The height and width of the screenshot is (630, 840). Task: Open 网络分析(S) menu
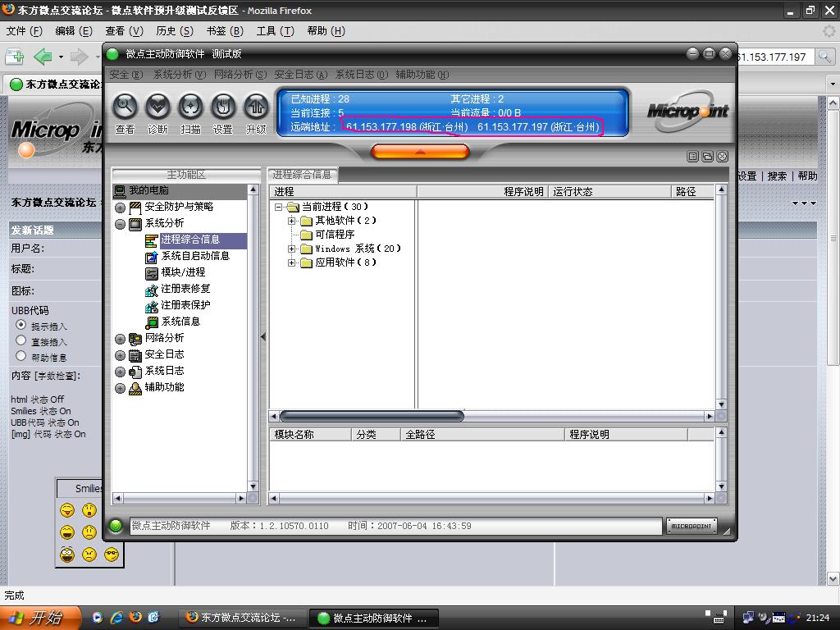click(240, 75)
